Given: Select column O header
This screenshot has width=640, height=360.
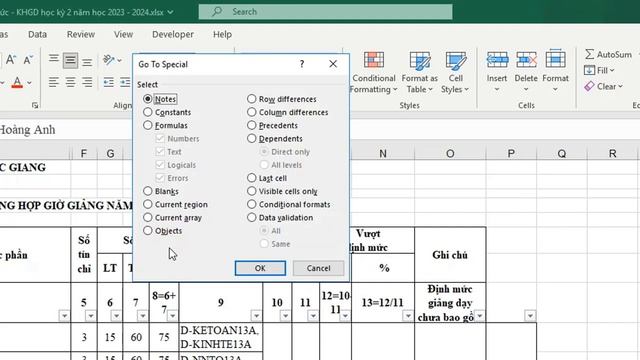Looking at the screenshot, I should tap(450, 153).
